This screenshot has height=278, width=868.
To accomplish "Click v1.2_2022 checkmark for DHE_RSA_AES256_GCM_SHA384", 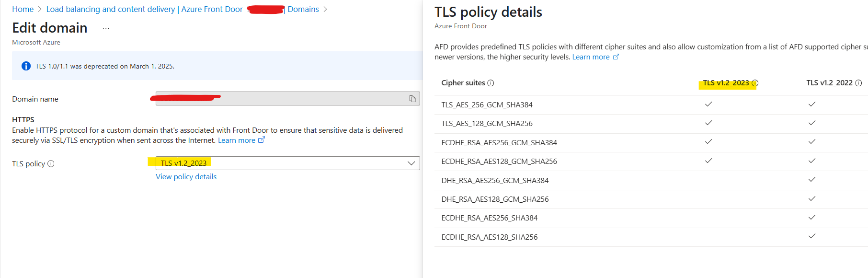I will pyautogui.click(x=812, y=179).
